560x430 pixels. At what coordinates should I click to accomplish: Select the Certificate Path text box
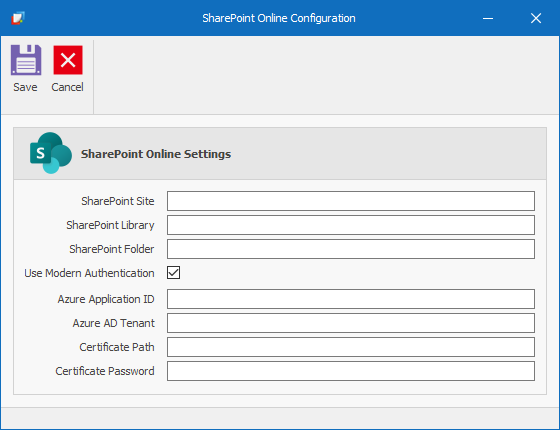coord(351,347)
